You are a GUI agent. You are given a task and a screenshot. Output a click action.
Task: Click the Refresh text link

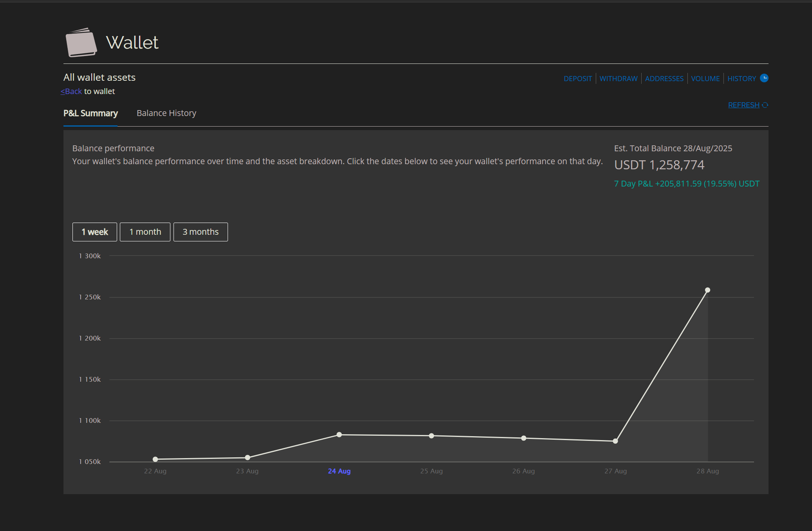(x=743, y=105)
